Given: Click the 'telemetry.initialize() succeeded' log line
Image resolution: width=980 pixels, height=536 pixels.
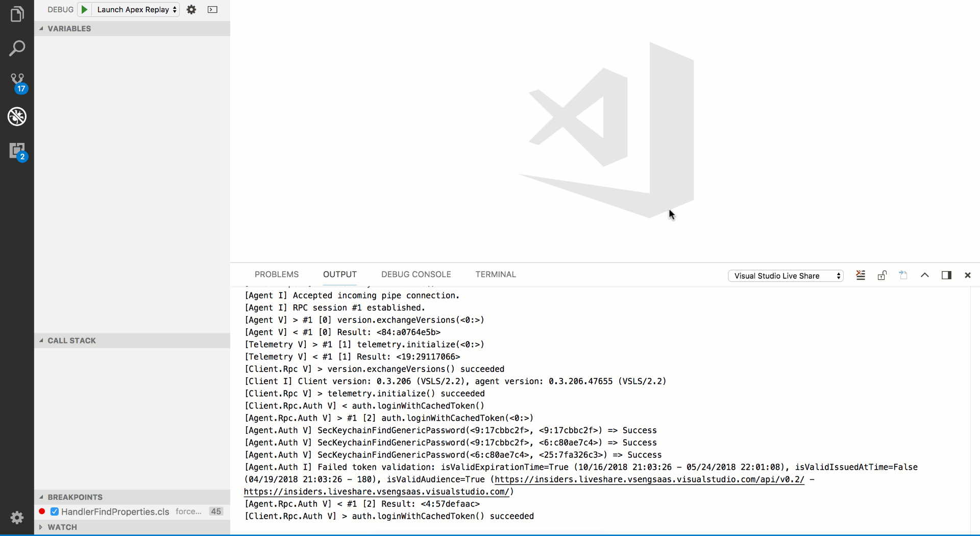Looking at the screenshot, I should click(x=364, y=394).
